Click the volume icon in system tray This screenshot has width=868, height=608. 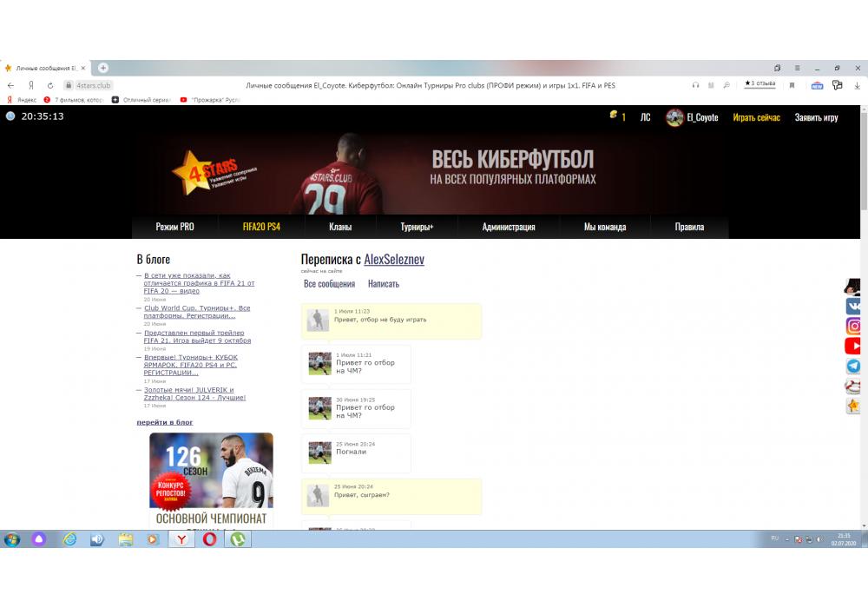click(x=819, y=539)
